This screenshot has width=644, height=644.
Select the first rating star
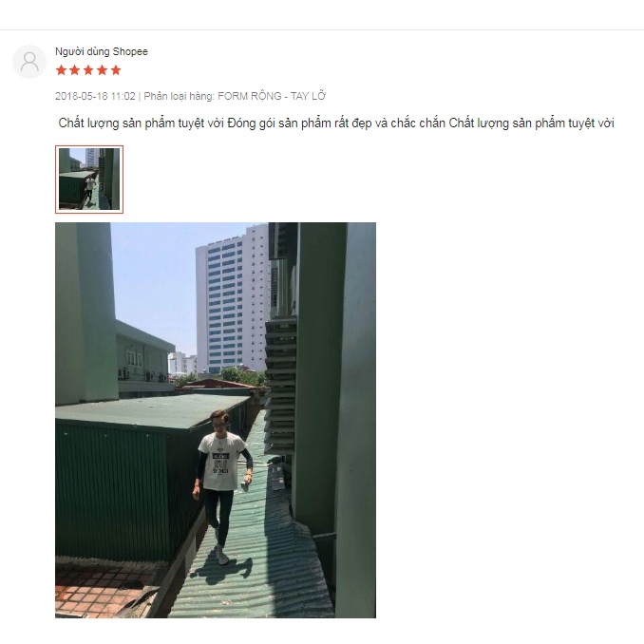[61, 70]
